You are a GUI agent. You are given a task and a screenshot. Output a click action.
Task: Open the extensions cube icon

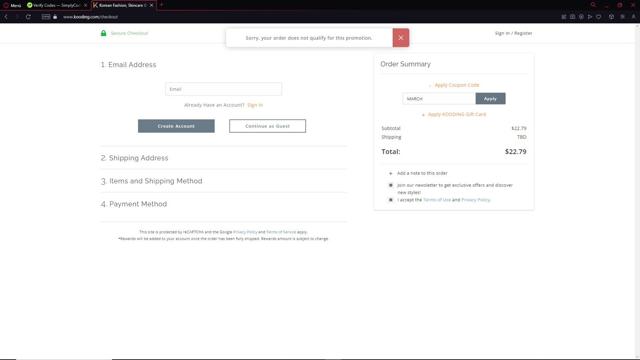tap(611, 17)
